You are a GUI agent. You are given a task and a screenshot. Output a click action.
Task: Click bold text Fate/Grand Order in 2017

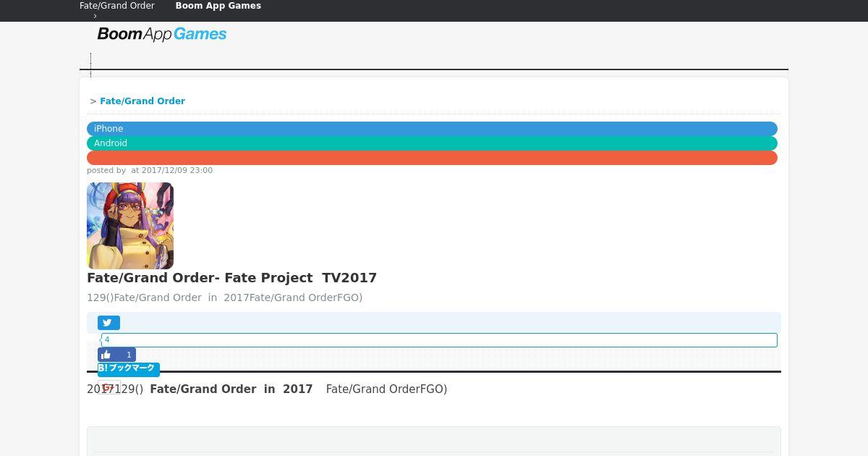[231, 389]
